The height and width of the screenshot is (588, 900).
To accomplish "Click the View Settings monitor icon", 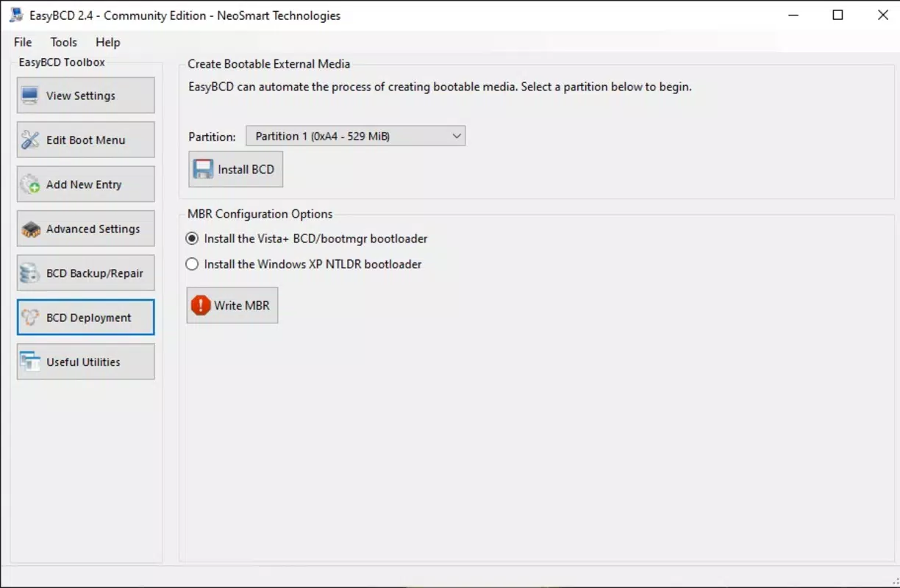I will click(x=30, y=96).
